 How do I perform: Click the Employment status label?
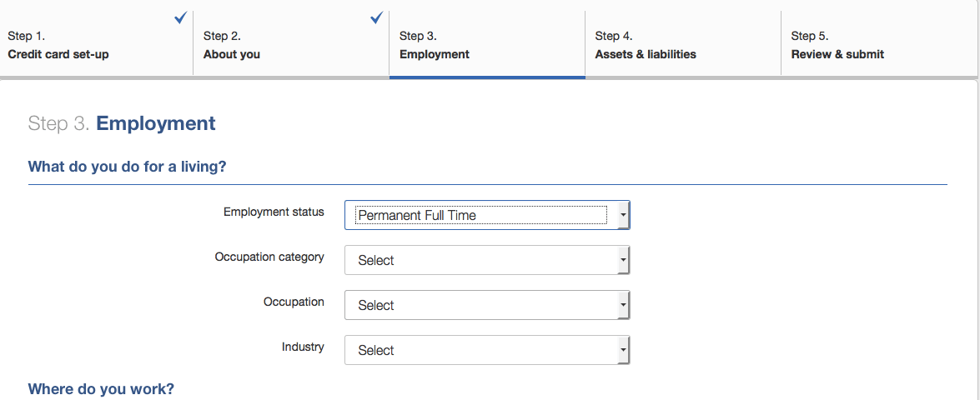(274, 212)
